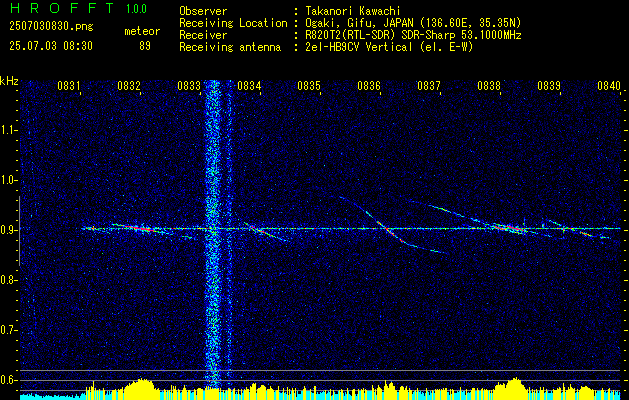629x400 pixels.
Task: Click the 0.9 kHz frequency tick label
Action: pos(8,230)
